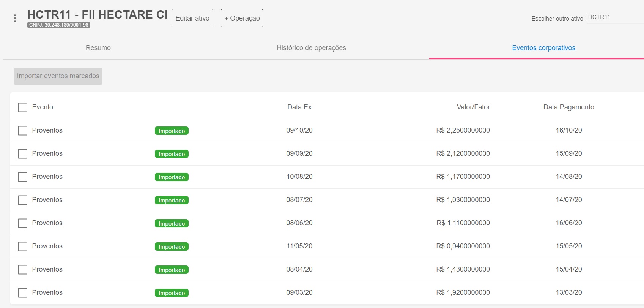Click the Data Pagamento column header

568,107
